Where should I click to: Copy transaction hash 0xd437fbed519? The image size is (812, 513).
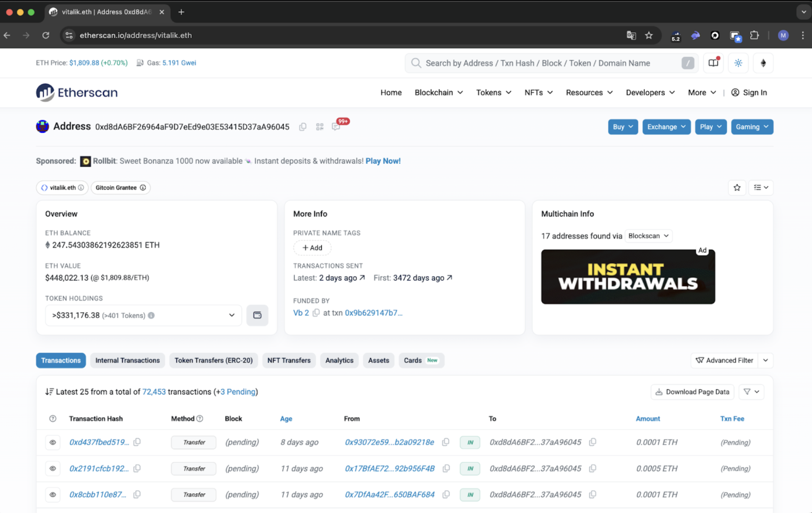tap(137, 442)
